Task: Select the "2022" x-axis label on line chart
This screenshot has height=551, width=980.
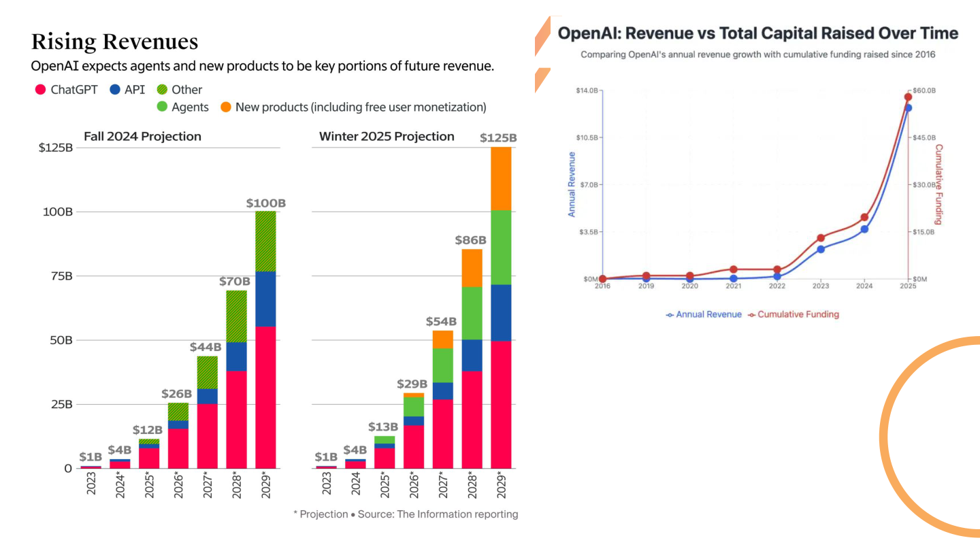Action: [777, 286]
